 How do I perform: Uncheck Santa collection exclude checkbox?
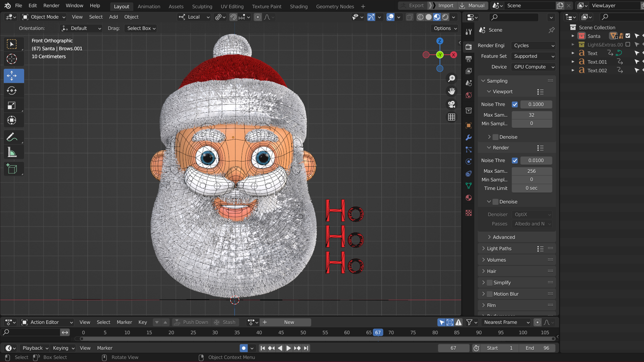pos(628,36)
